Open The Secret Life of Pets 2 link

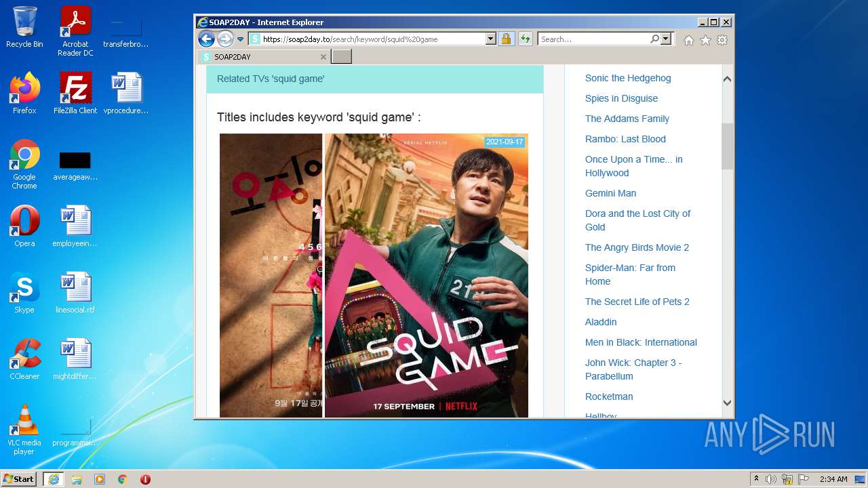pos(637,302)
